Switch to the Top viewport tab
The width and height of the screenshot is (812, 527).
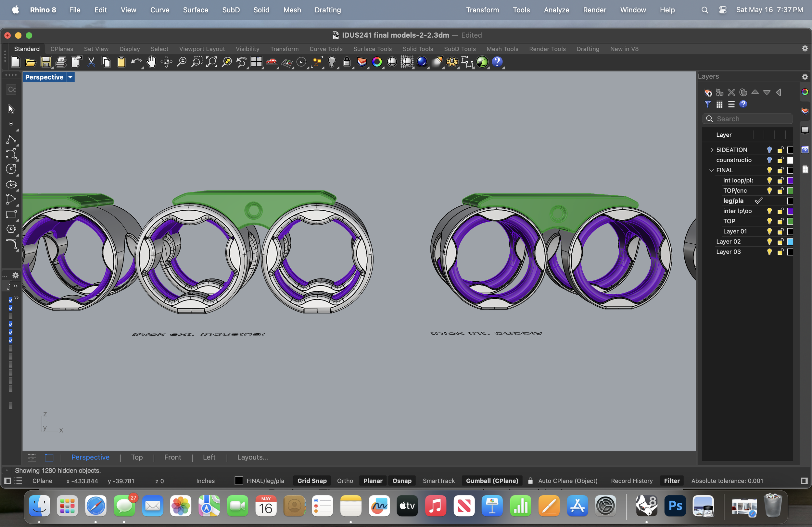point(137,457)
